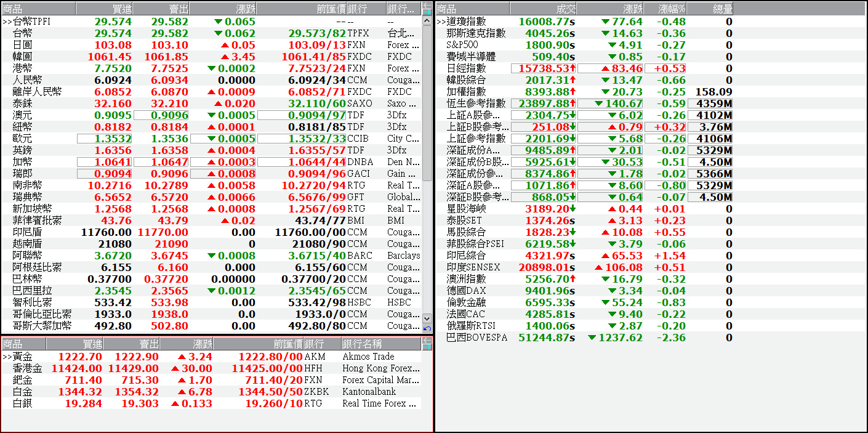Click the forex list scroll-up arrow

(427, 21)
